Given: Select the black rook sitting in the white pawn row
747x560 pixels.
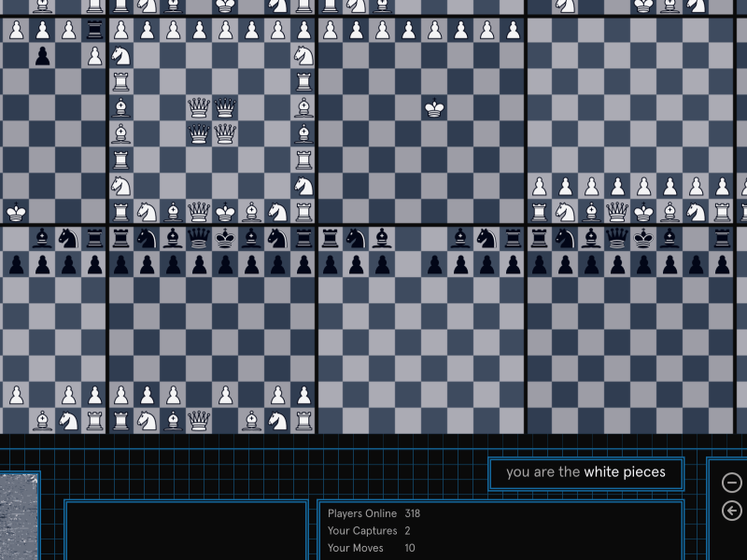Looking at the screenshot, I should click(95, 30).
